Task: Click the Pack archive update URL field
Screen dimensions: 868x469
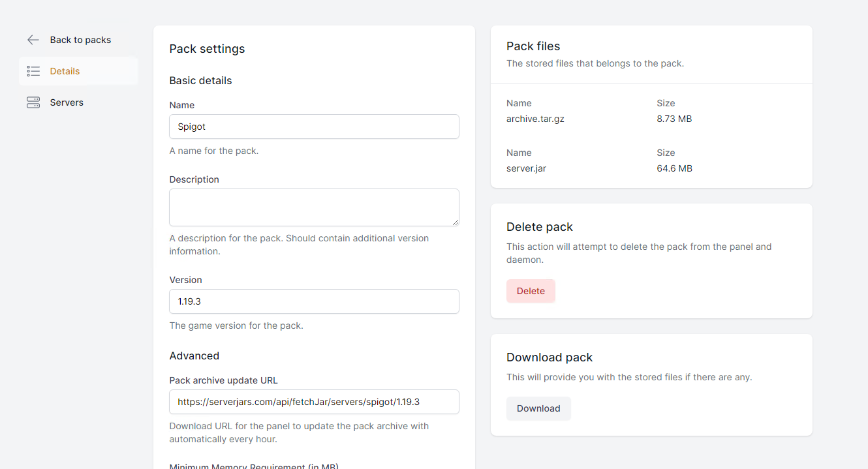Action: [x=314, y=402]
